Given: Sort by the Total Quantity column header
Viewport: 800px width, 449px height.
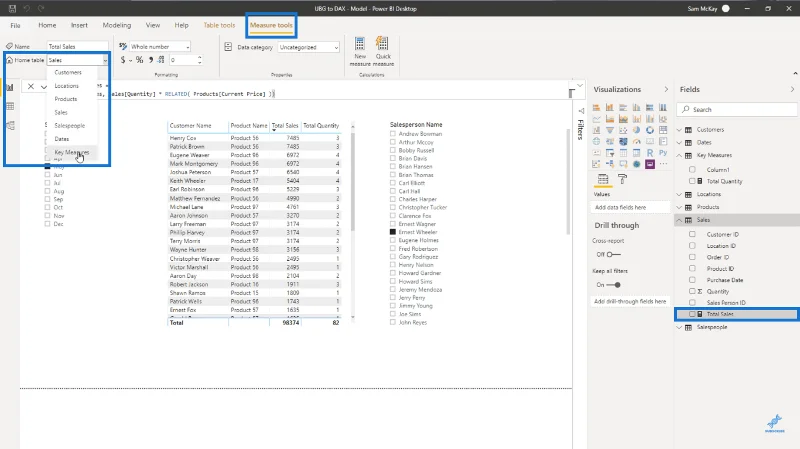Looking at the screenshot, I should coord(321,126).
